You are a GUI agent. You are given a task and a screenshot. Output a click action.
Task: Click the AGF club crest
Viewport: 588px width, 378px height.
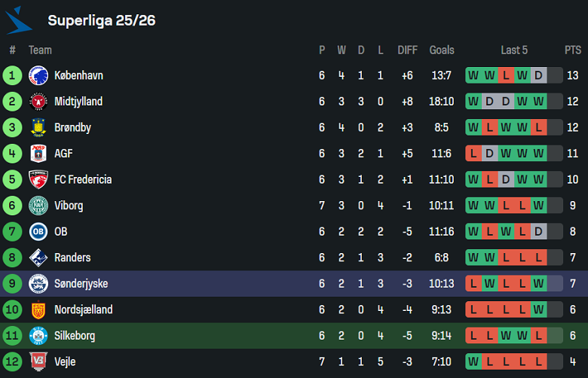38,154
